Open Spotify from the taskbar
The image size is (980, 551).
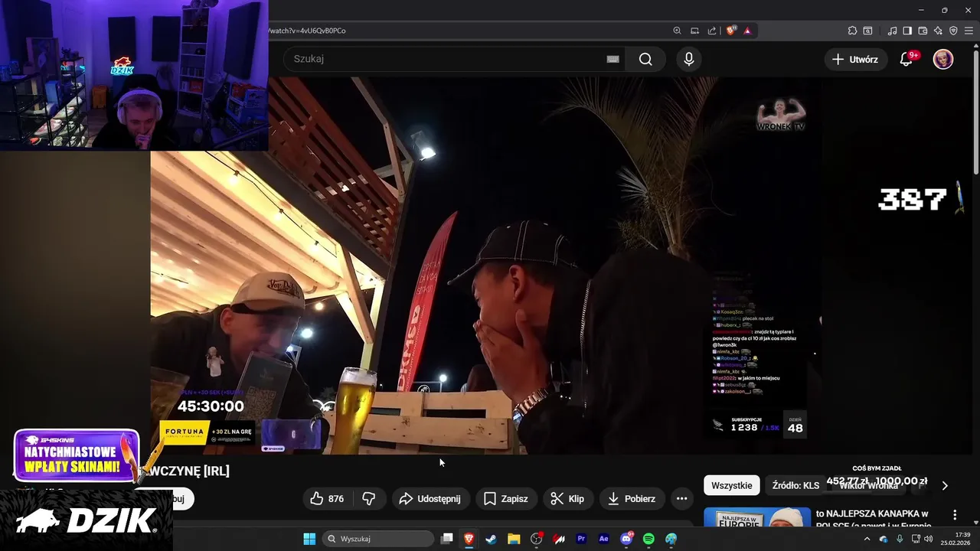(648, 539)
